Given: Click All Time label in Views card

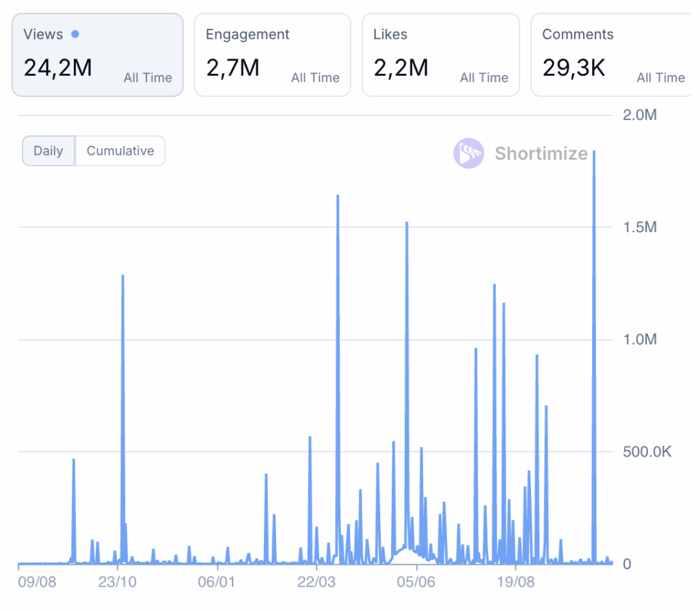Looking at the screenshot, I should 148,78.
